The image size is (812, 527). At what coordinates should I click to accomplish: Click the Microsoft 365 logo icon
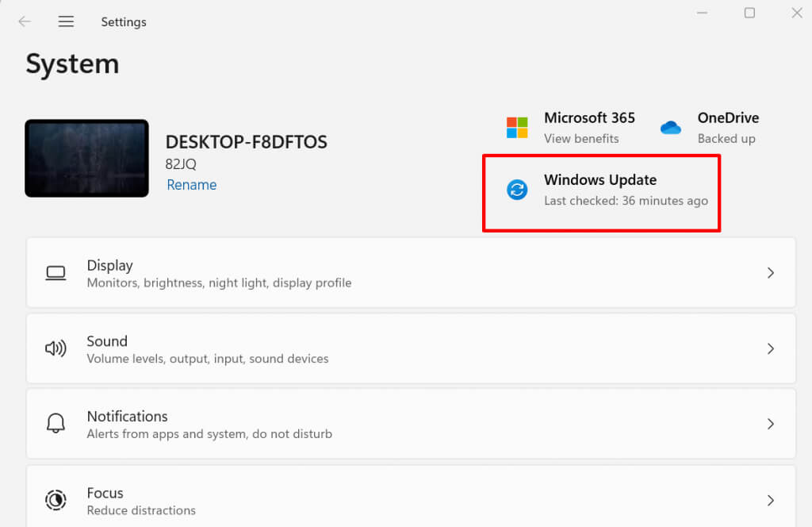517,127
